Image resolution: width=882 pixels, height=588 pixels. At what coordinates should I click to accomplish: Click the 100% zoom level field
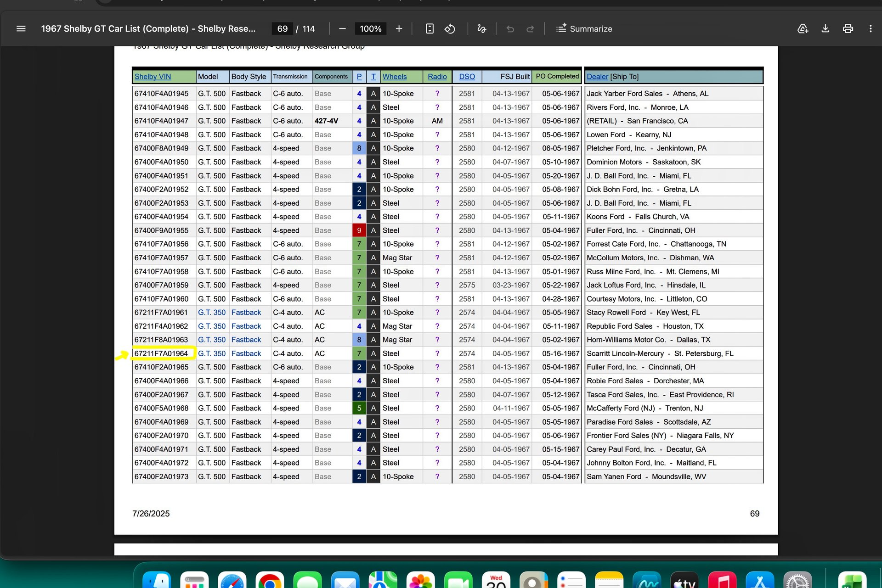click(x=370, y=28)
